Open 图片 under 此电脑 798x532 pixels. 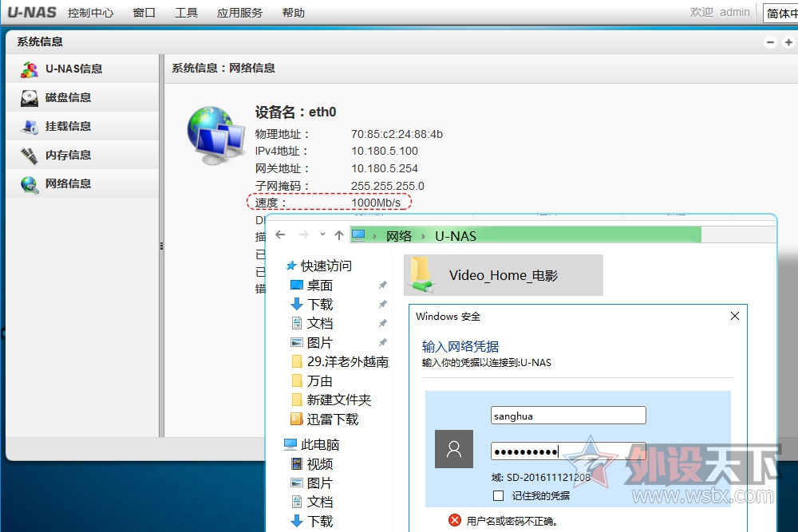[320, 483]
